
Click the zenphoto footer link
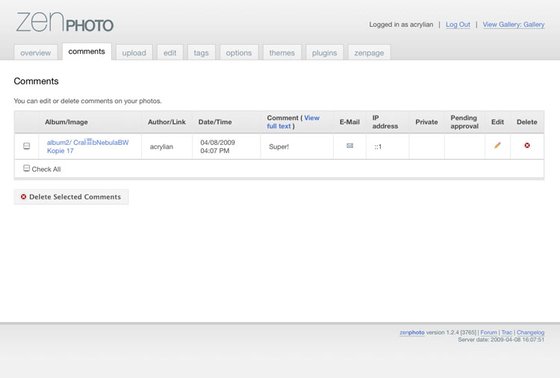coord(412,332)
